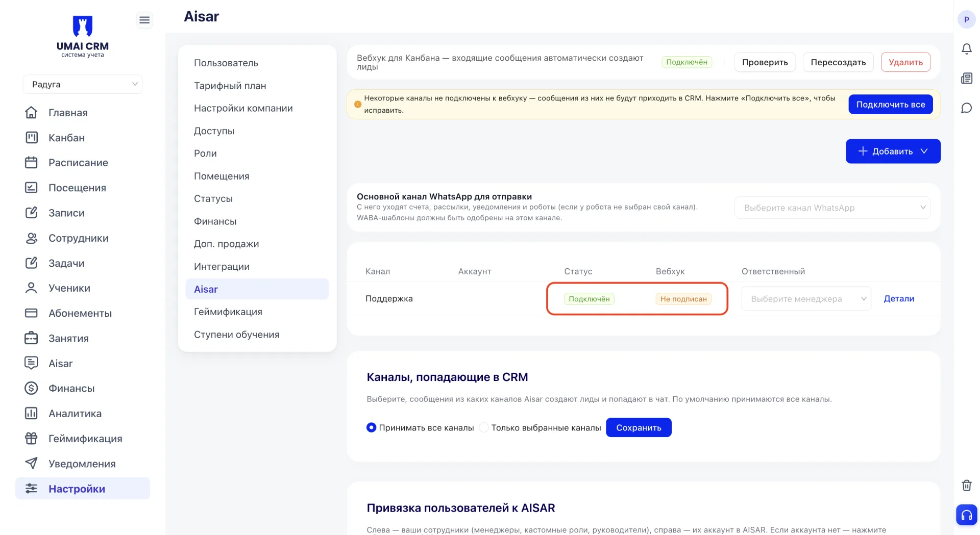Image resolution: width=980 pixels, height=535 pixels.
Task: Click the Уведомления paper plane icon
Action: click(31, 463)
